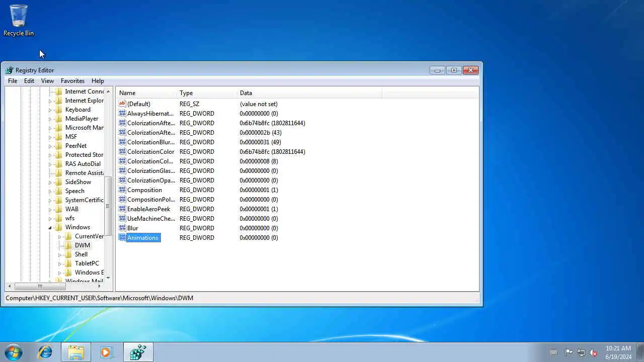
Task: Click the MediaPlayer folder icon
Action: pyautogui.click(x=59, y=119)
